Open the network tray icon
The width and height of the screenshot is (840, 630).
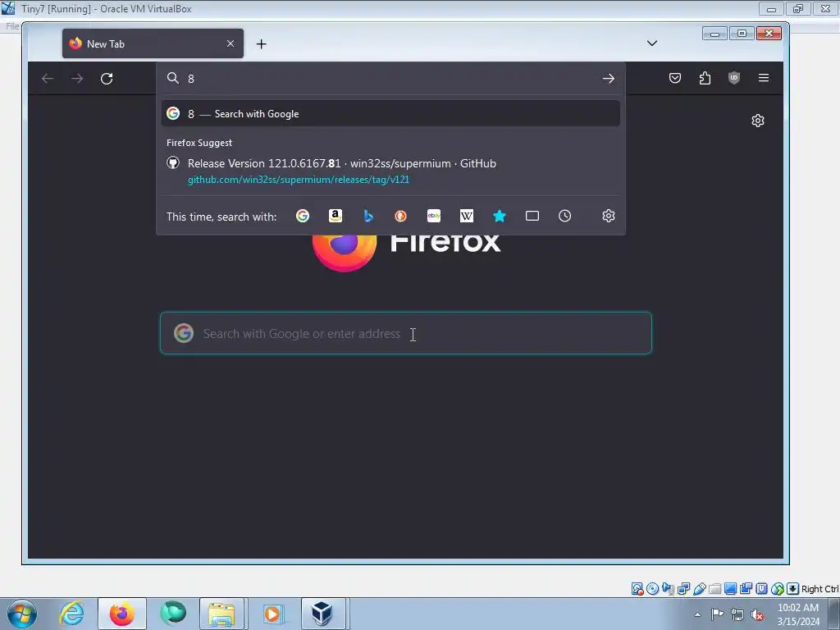(737, 614)
